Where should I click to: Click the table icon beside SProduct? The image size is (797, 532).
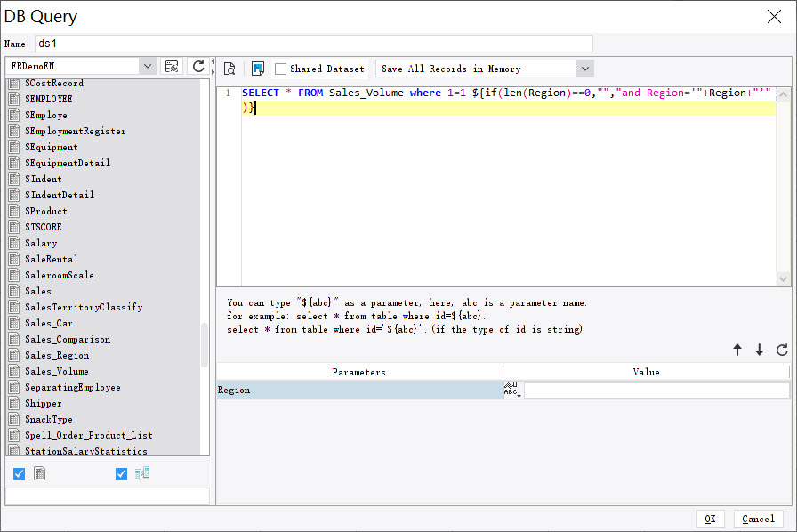pos(14,211)
